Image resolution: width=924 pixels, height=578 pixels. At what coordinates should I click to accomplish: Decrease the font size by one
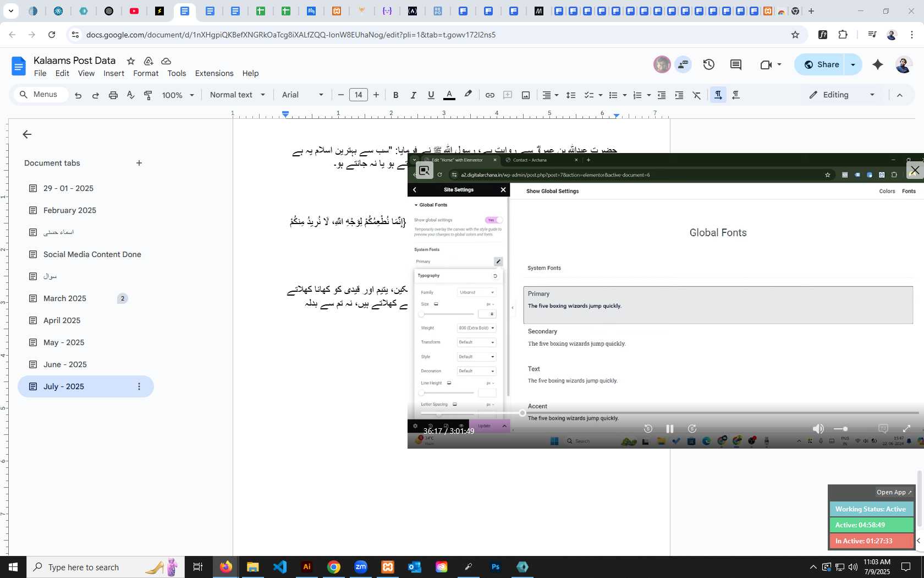point(341,95)
